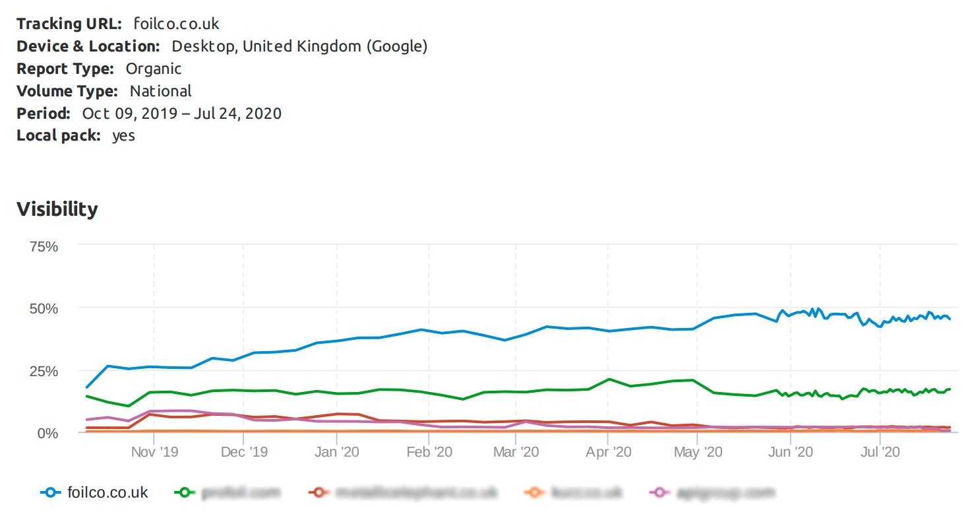
Task: Hide the series with blurred red legend label
Action: tap(415, 492)
